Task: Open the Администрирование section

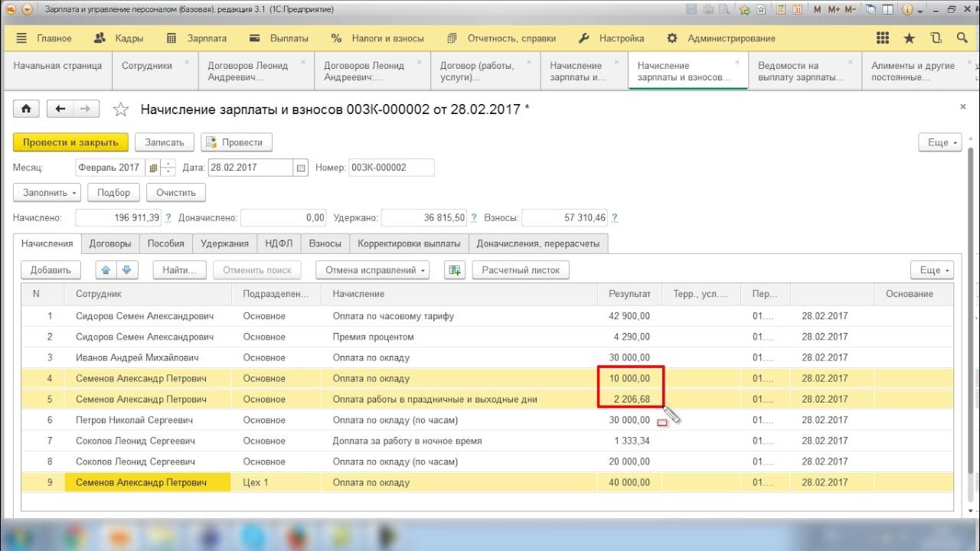Action: 721,38
